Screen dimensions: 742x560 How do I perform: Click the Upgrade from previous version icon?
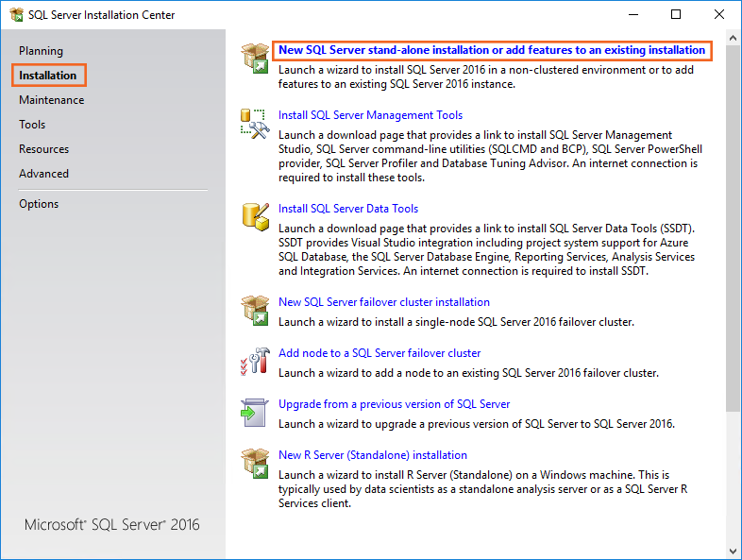pos(255,412)
